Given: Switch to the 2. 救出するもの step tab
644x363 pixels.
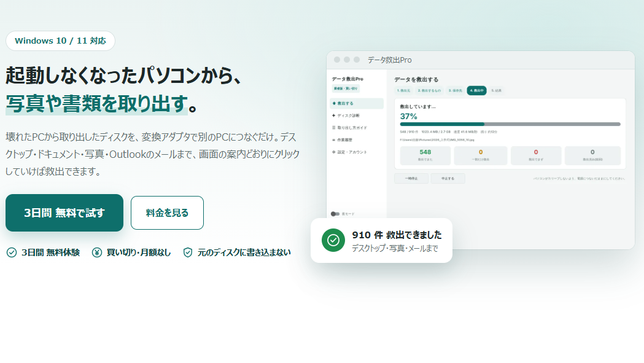Looking at the screenshot, I should [x=429, y=90].
